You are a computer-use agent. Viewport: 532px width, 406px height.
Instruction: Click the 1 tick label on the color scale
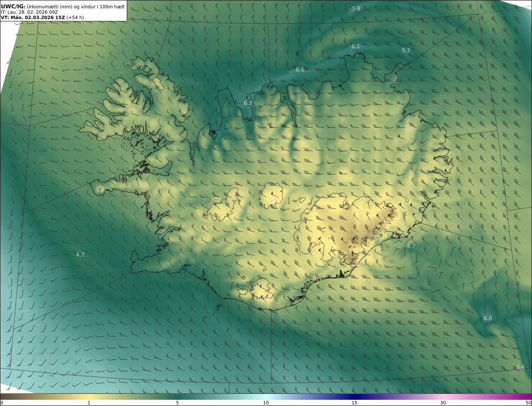click(89, 403)
